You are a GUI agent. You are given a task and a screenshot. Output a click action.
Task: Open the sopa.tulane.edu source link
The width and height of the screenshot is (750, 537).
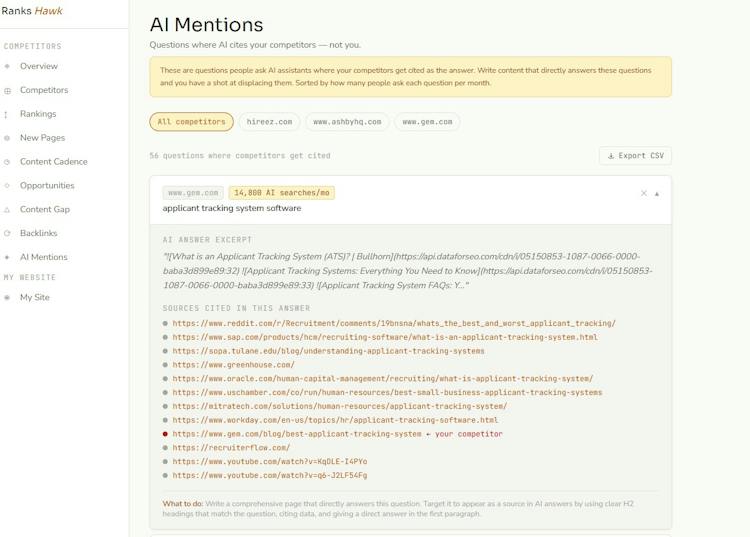click(328, 351)
